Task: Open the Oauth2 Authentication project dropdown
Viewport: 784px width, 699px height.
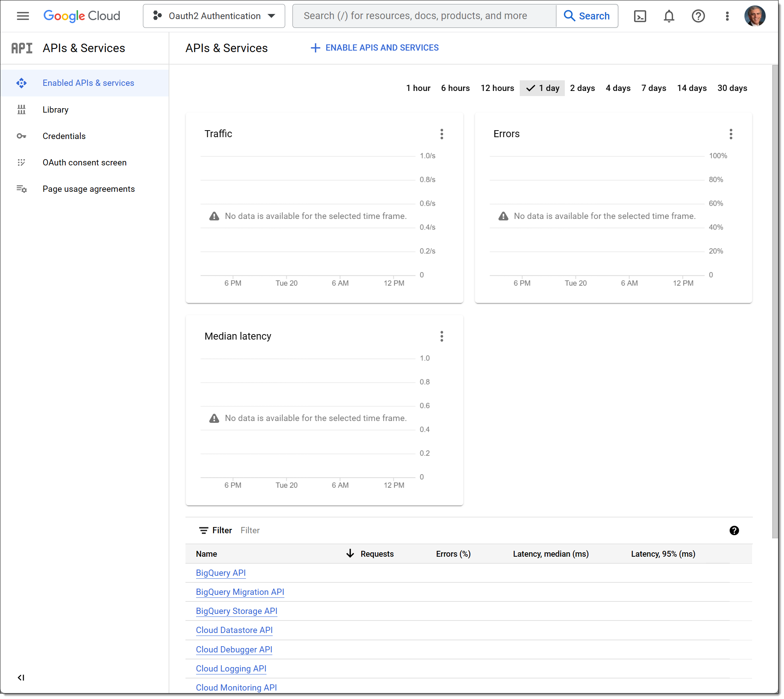Action: tap(214, 16)
